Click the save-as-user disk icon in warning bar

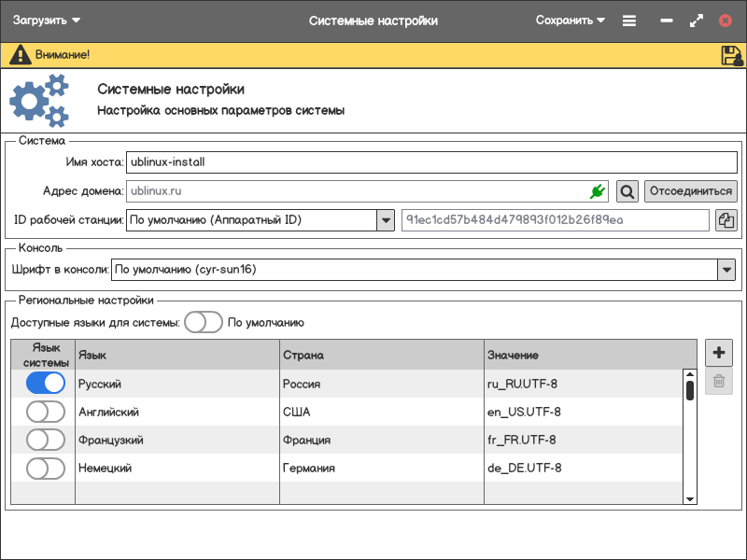tap(731, 55)
